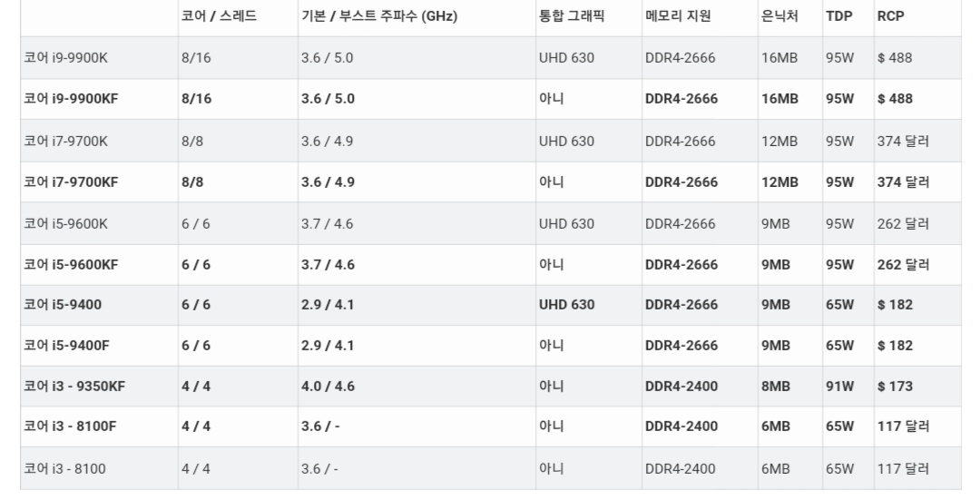Select the 코어 i3 - 9350KF cell
The image size is (980, 500).
click(x=74, y=387)
